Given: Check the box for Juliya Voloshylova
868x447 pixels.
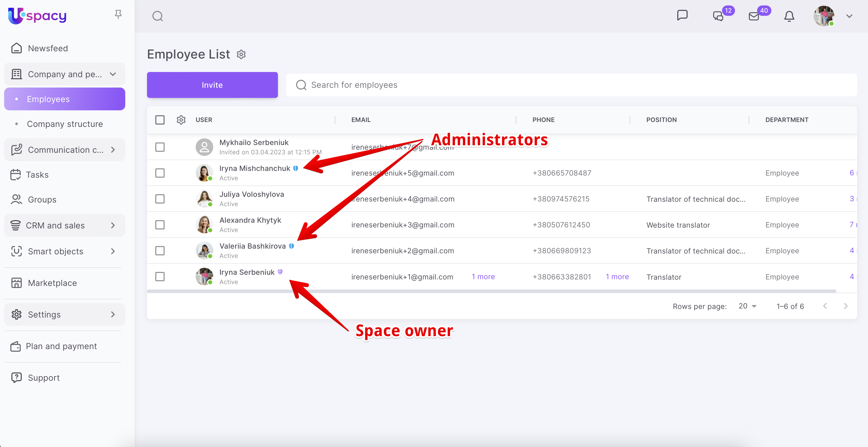Looking at the screenshot, I should (x=160, y=199).
